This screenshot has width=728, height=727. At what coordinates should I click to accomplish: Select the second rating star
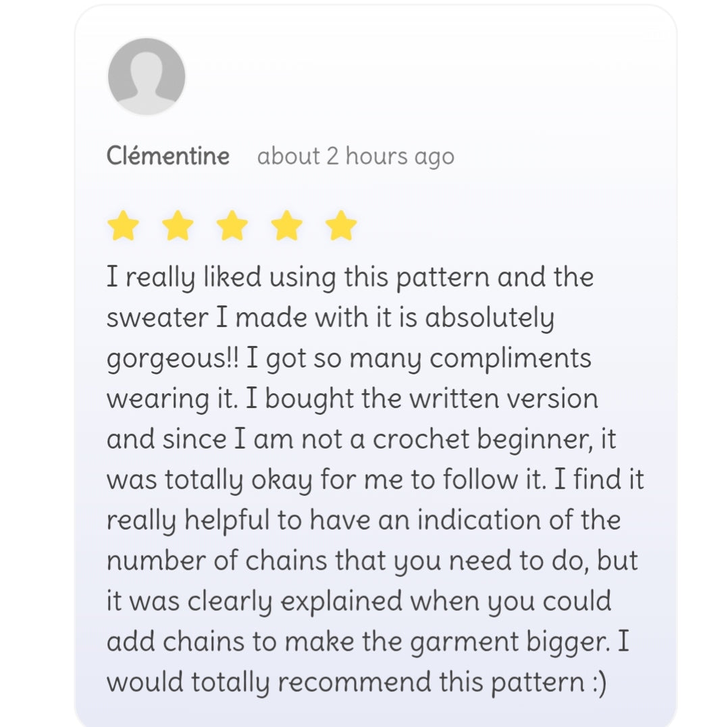coord(178,226)
